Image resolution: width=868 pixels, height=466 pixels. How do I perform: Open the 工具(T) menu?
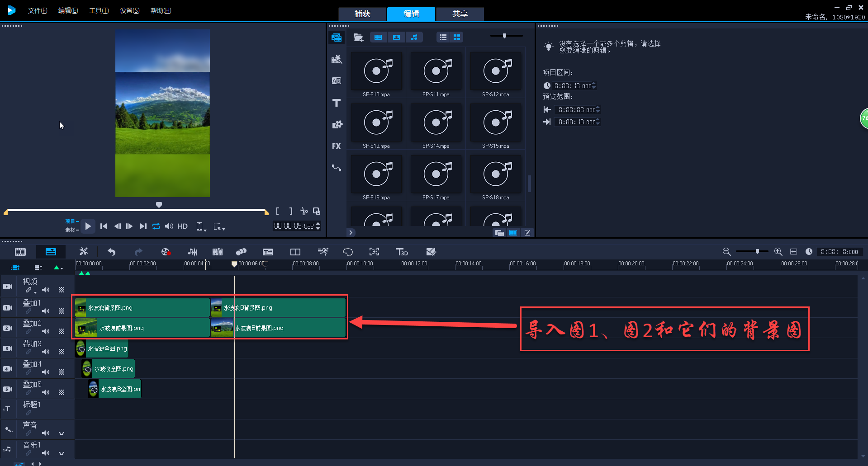pos(99,10)
